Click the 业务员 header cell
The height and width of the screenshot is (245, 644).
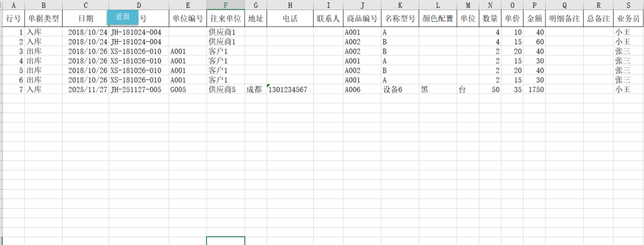(x=628, y=18)
